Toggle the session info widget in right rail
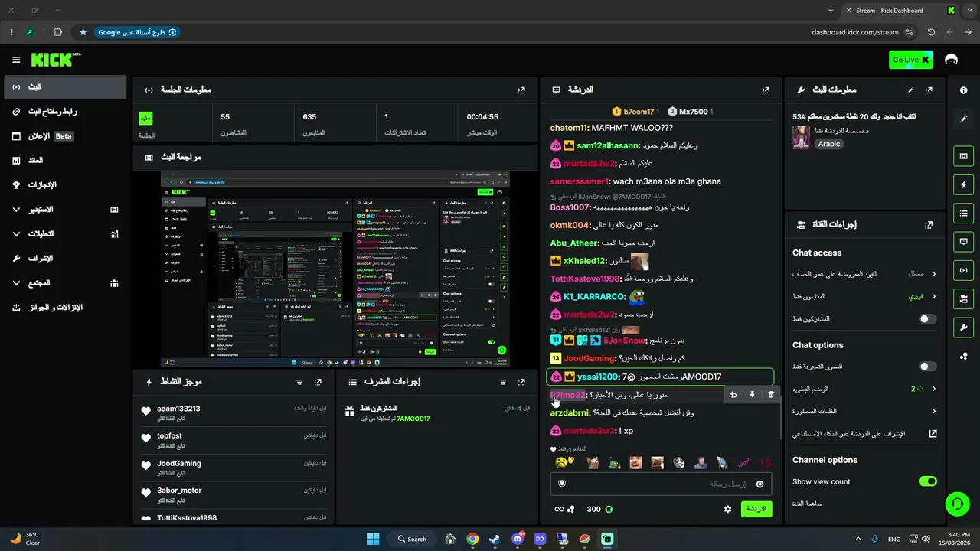Image resolution: width=980 pixels, height=551 pixels. tap(963, 270)
